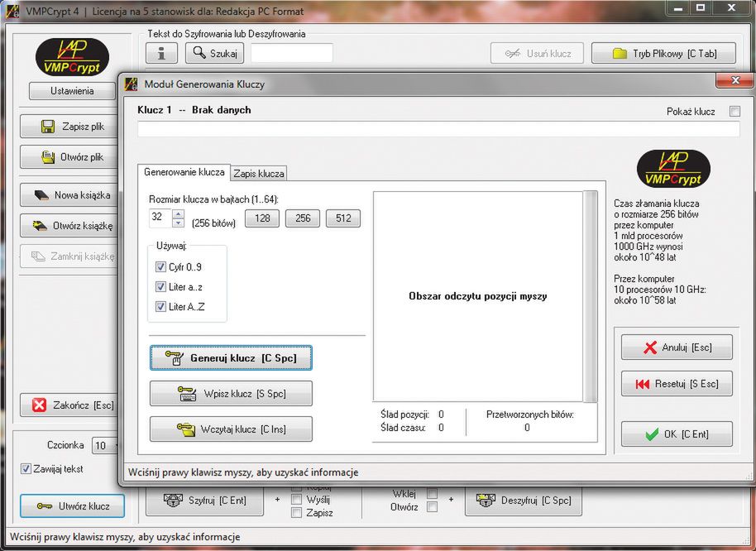Click the info button in main window
This screenshot has width=756, height=551.
click(161, 53)
